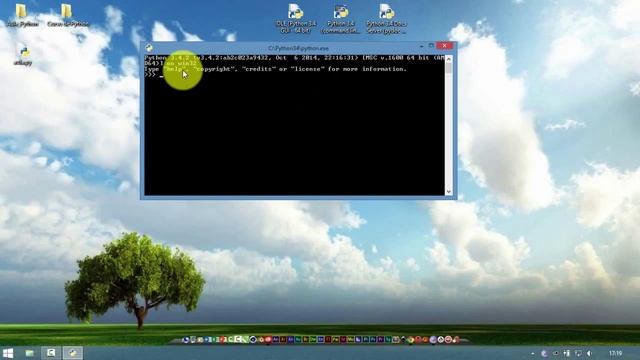Open the volume control in system tray
The width and height of the screenshot is (640, 360).
589,353
